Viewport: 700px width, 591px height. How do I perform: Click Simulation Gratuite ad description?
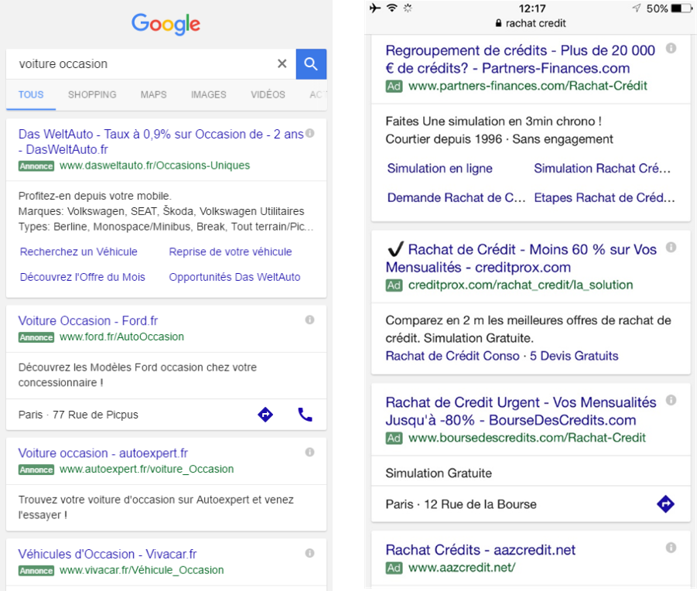pyautogui.click(x=439, y=473)
